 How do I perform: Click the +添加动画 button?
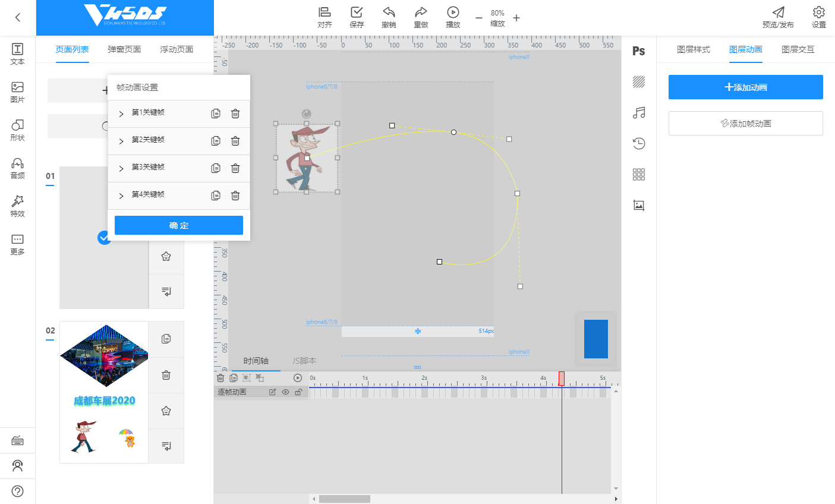click(746, 87)
